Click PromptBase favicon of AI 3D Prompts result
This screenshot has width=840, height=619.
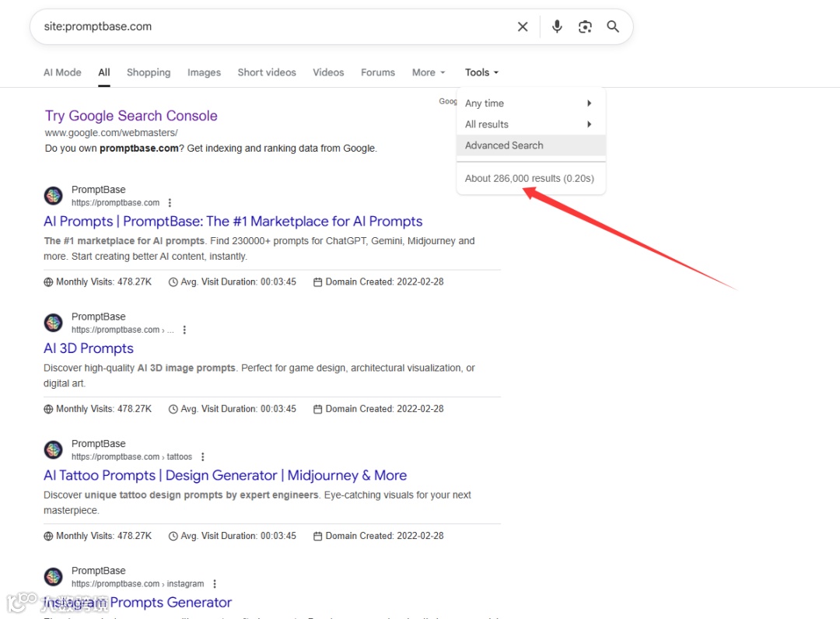point(53,323)
